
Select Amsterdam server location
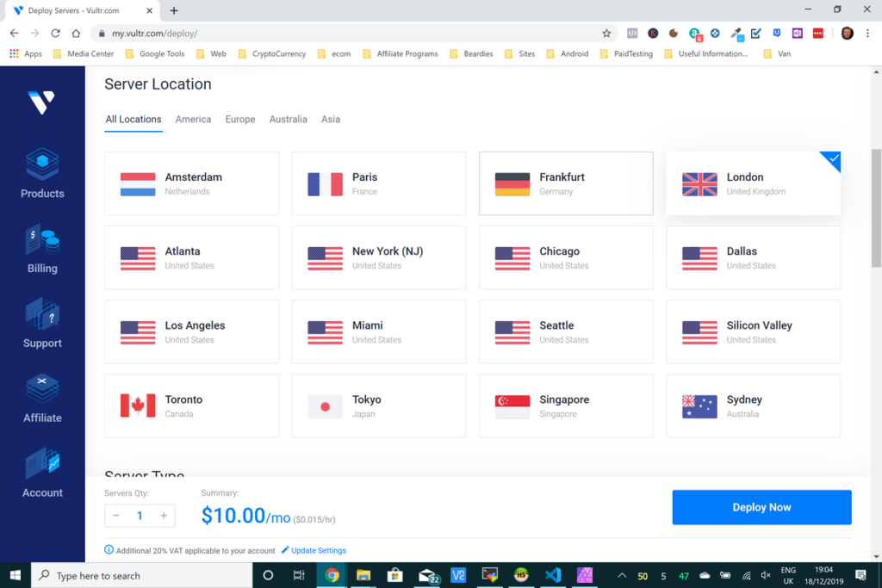[x=191, y=183]
